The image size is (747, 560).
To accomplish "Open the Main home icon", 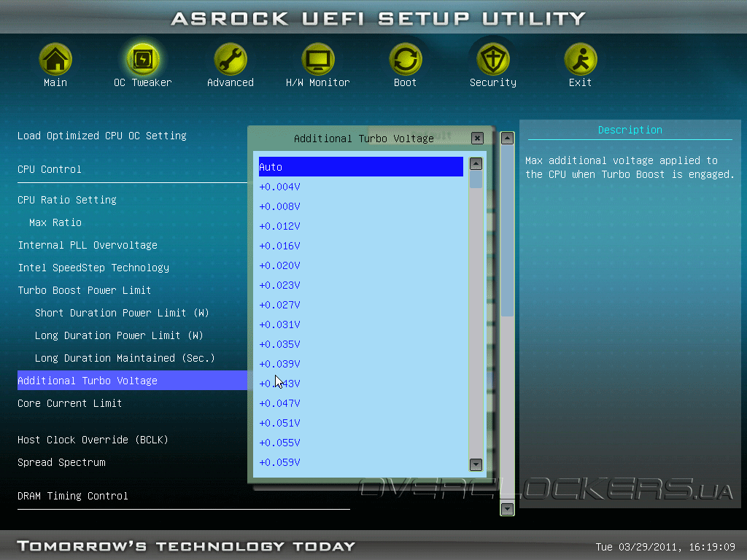I will [55, 59].
